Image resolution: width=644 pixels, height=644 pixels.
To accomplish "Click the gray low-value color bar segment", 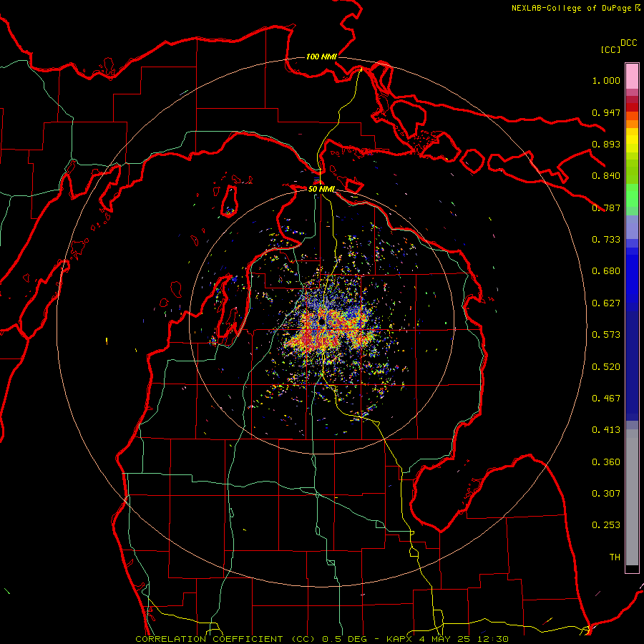I will coord(632,497).
